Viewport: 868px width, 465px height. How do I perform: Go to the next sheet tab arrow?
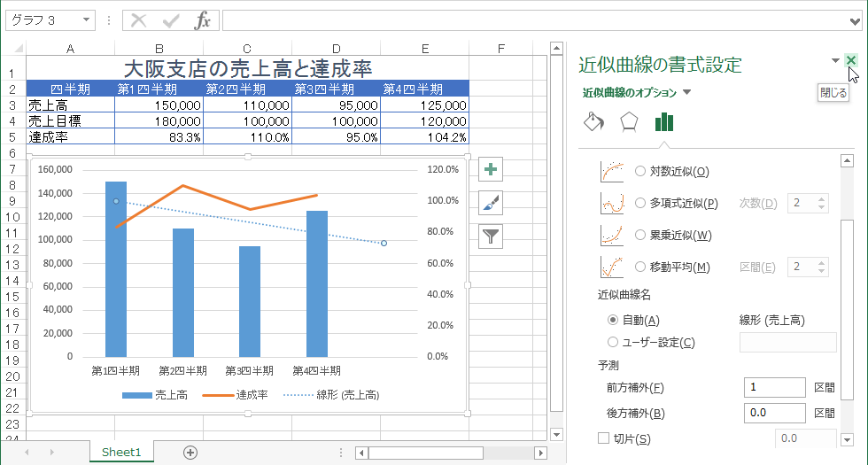(x=51, y=453)
